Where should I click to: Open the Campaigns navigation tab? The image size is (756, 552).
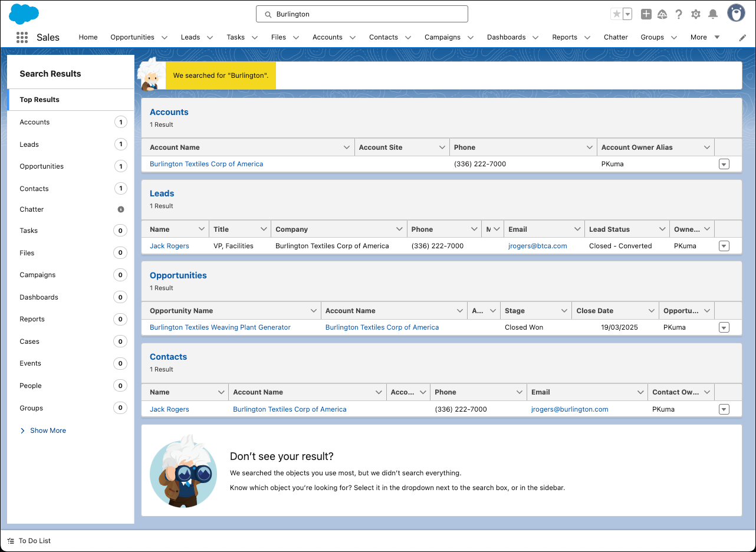point(442,37)
